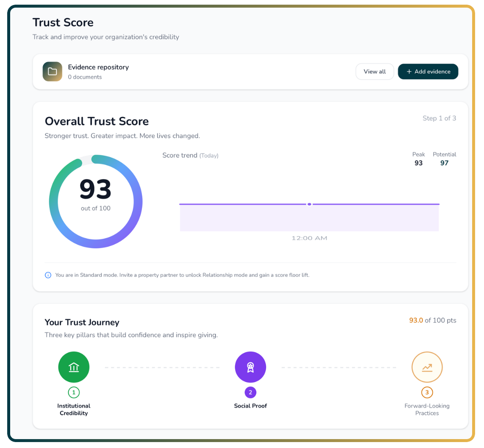Click the info icon beside Standard mode notice
Viewport: 484px width, 448px height.
click(48, 275)
